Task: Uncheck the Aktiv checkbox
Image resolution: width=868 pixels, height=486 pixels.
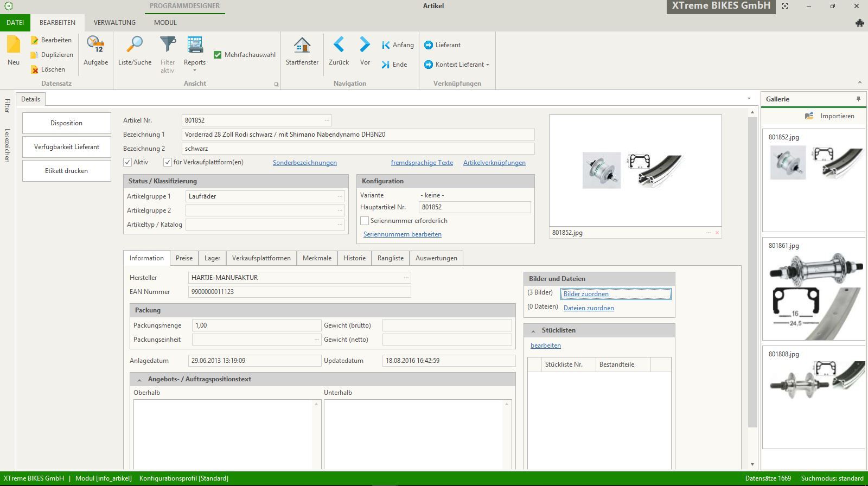Action: coord(127,162)
